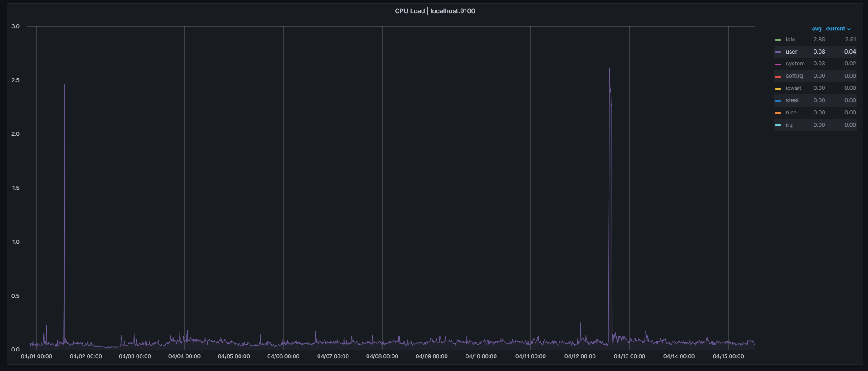
Task: Click the 0.5 y-axis label
Action: point(15,296)
